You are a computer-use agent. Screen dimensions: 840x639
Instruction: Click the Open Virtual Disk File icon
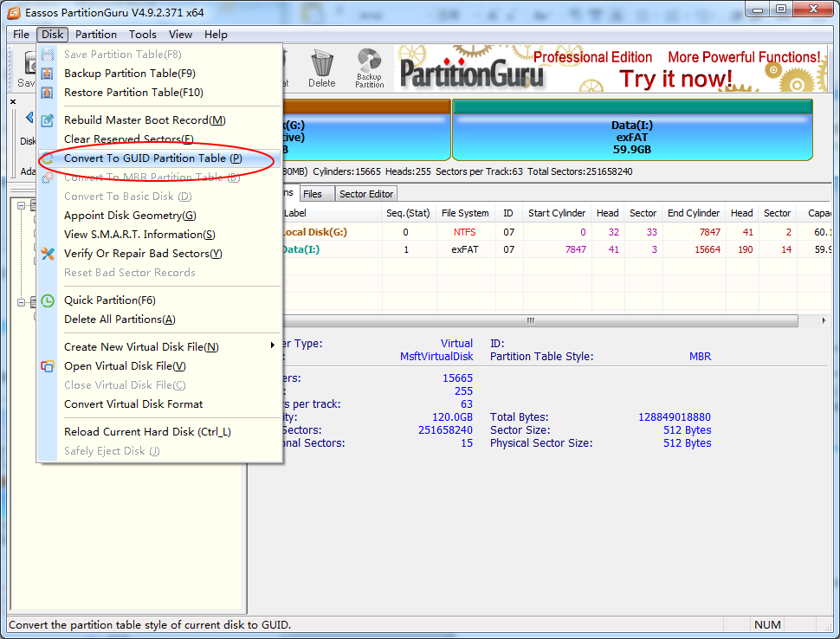[48, 366]
